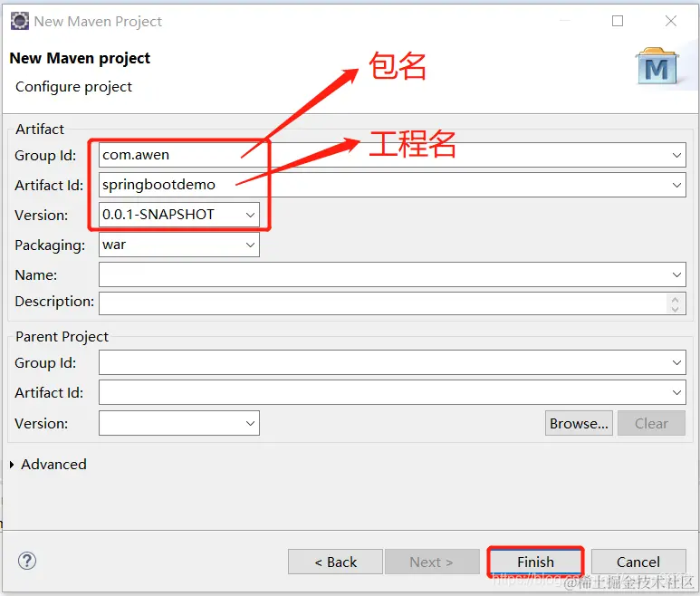The width and height of the screenshot is (700, 596).
Task: Focus the Artifact Id field containing springbootdemo
Action: coord(392,185)
